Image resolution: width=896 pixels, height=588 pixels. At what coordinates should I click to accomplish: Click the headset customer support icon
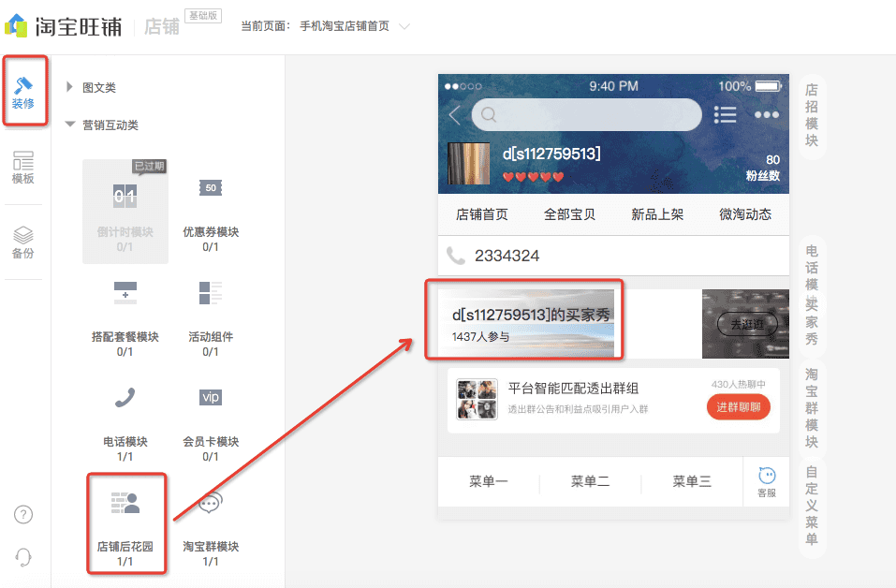click(23, 556)
